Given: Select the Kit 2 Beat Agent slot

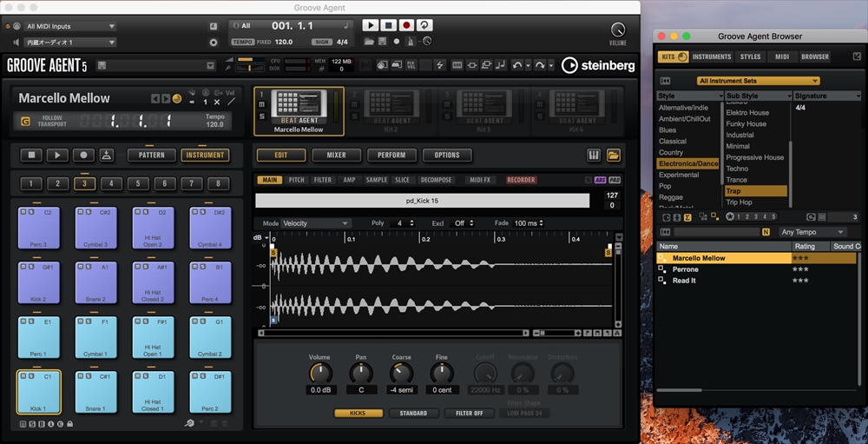Looking at the screenshot, I should (391, 111).
